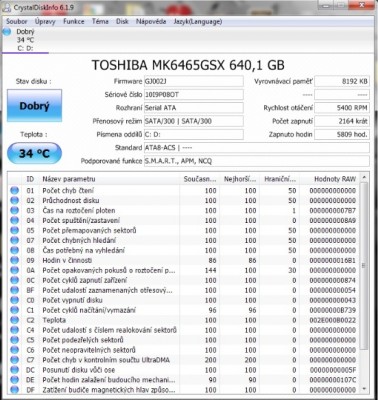Click the status orb beside Teplota row C2

click(14, 320)
